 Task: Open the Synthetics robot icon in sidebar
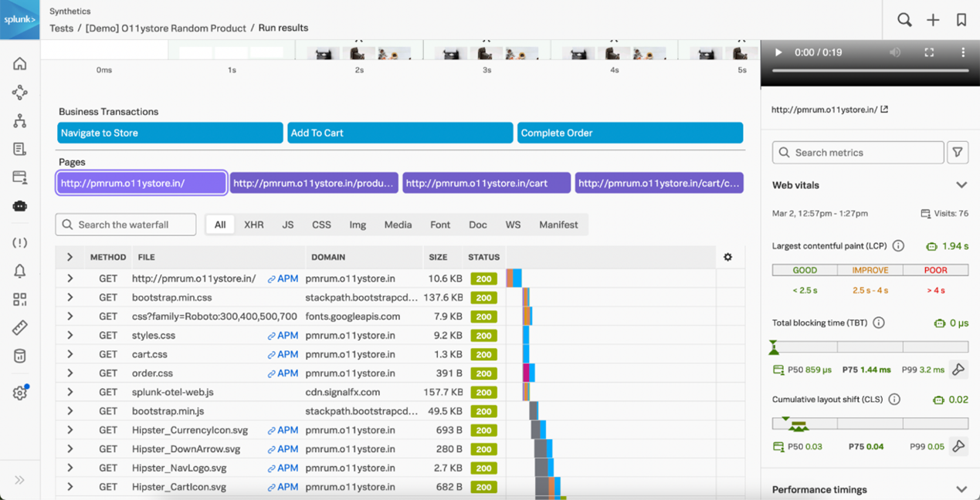coord(20,206)
